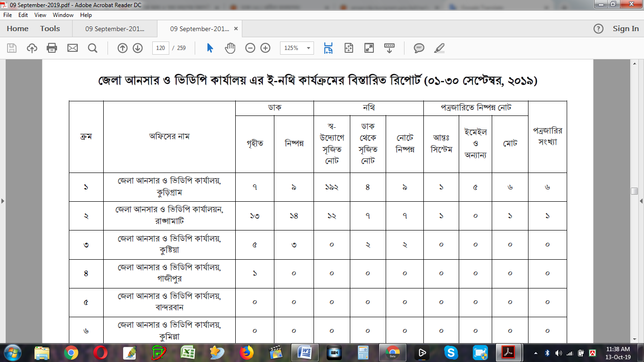Activate the Hand pan tool

click(x=230, y=48)
